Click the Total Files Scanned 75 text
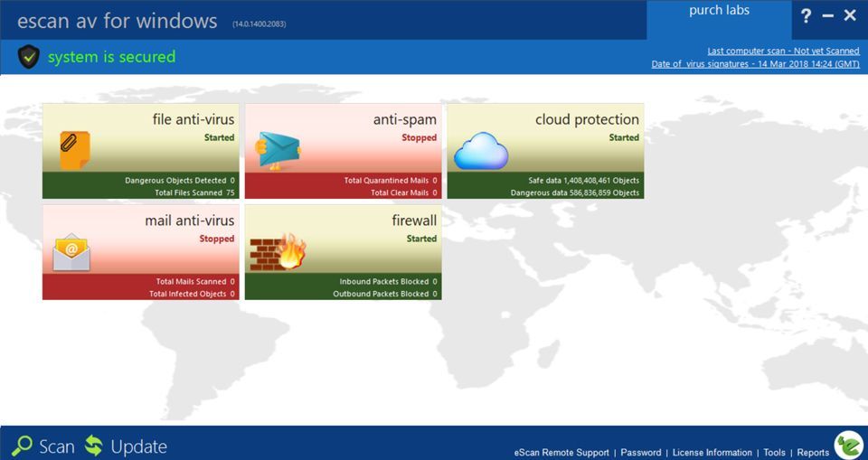Viewport: 868px width, 460px height. [x=195, y=193]
